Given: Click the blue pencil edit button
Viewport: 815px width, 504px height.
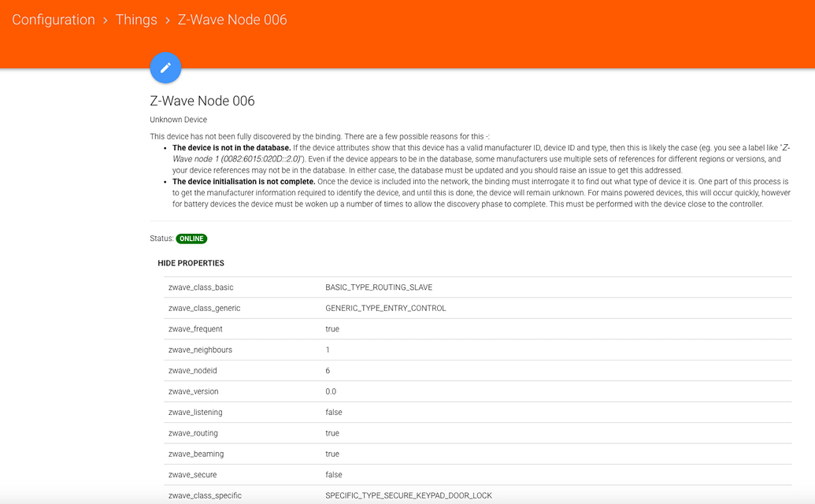Looking at the screenshot, I should click(165, 68).
